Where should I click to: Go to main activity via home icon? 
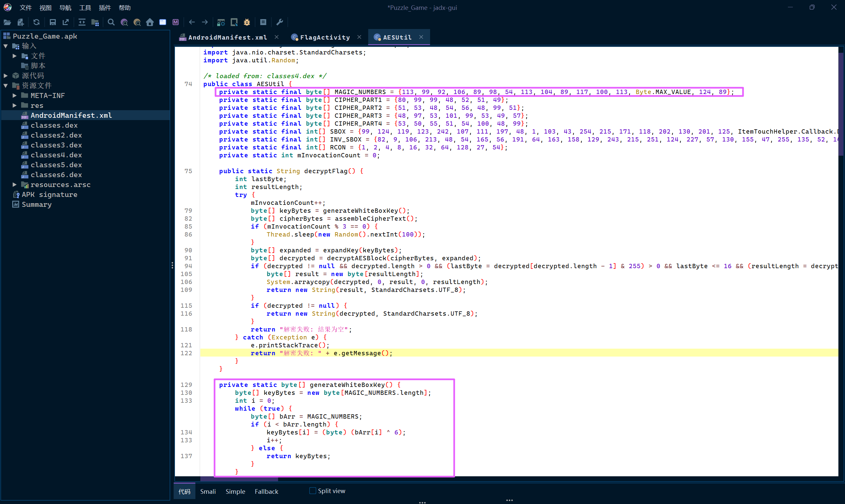(150, 22)
